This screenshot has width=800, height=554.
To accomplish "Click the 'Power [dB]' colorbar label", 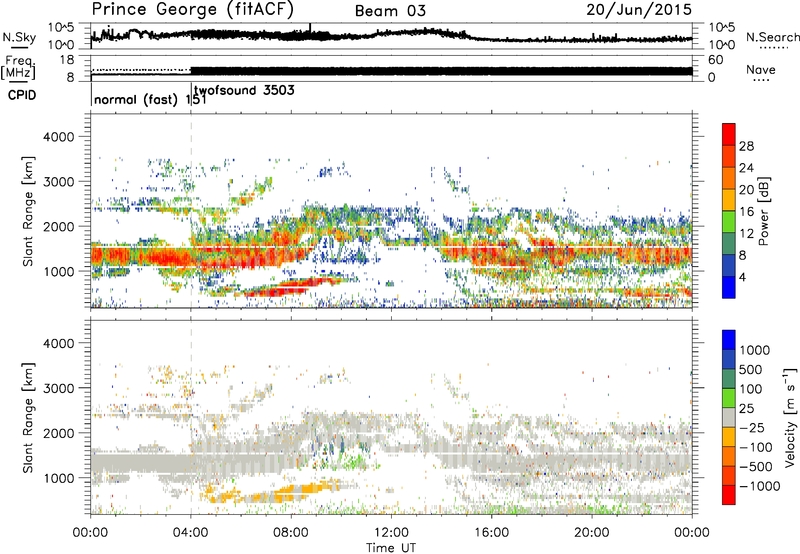I will pyautogui.click(x=763, y=211).
